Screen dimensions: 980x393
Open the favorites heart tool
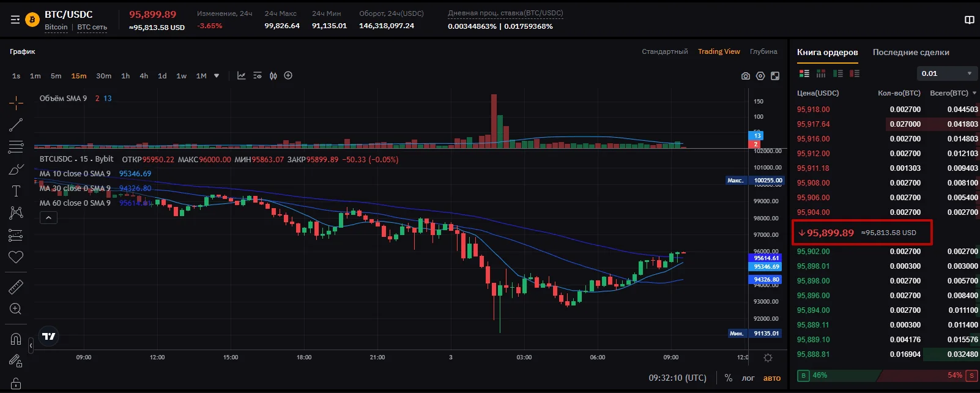point(16,257)
